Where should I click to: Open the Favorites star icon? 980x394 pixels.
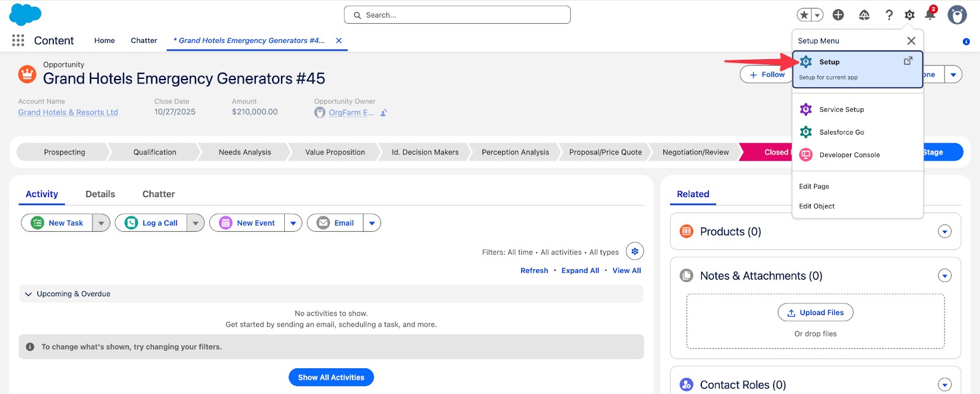pyautogui.click(x=804, y=15)
